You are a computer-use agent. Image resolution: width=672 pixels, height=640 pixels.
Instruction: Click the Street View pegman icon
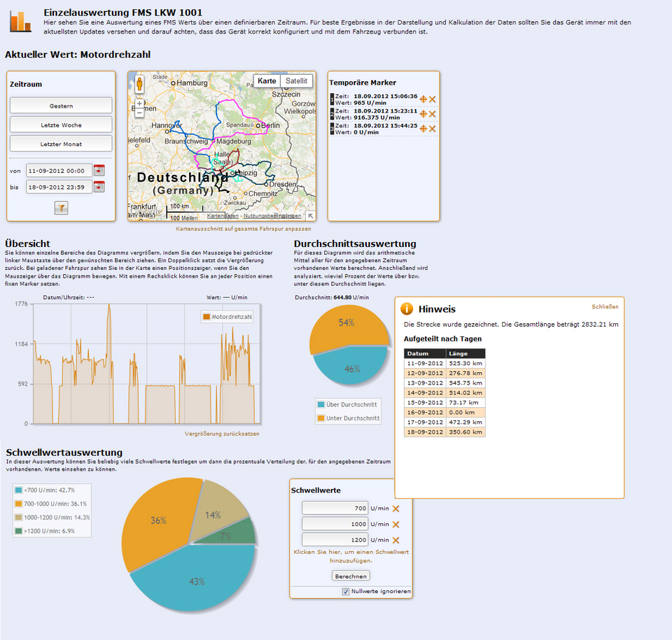[x=139, y=83]
